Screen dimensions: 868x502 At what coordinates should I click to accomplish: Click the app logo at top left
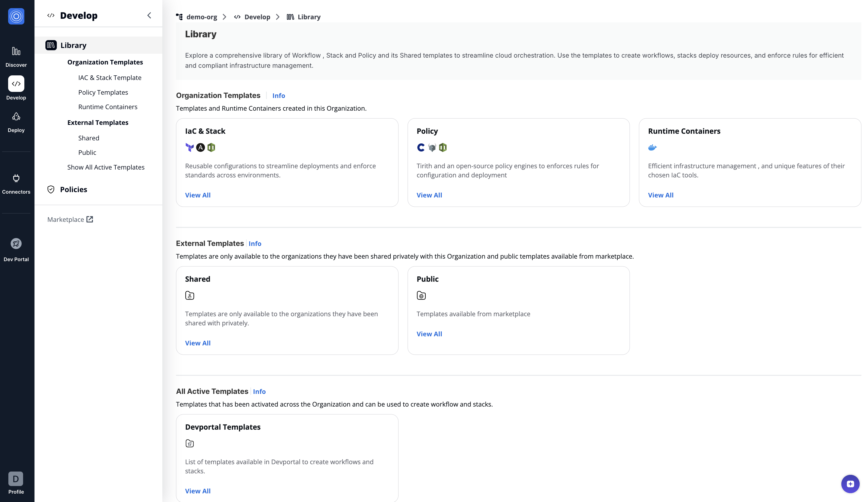(x=16, y=16)
